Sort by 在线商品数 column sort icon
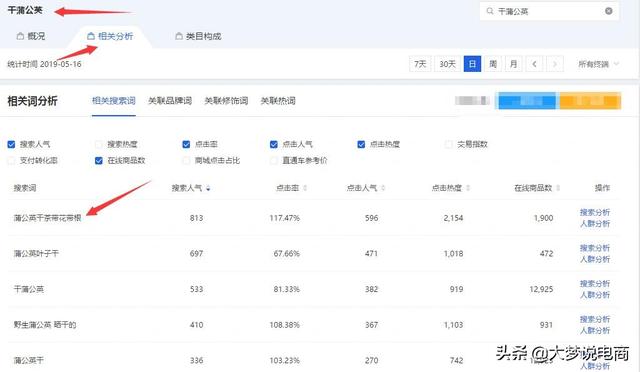Screen dimensions: 640x372 point(558,188)
